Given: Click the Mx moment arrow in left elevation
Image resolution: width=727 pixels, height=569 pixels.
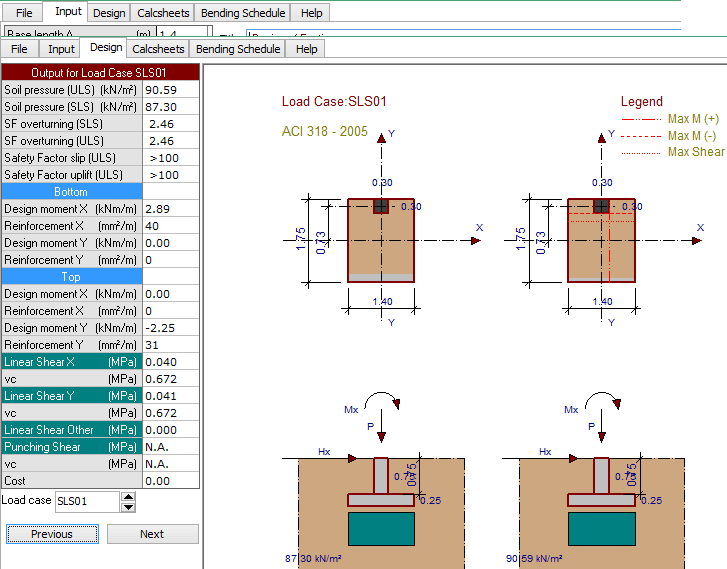Looking at the screenshot, I should (x=382, y=400).
